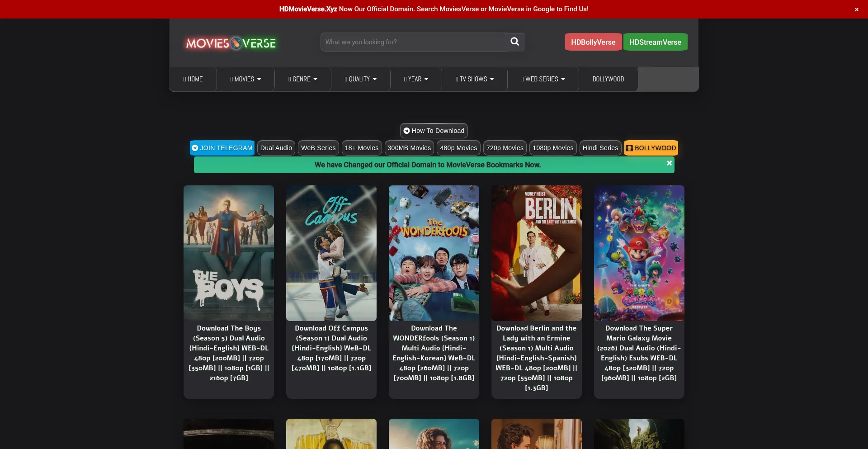Close the red top announcement banner
The height and width of the screenshot is (449, 868).
(856, 9)
